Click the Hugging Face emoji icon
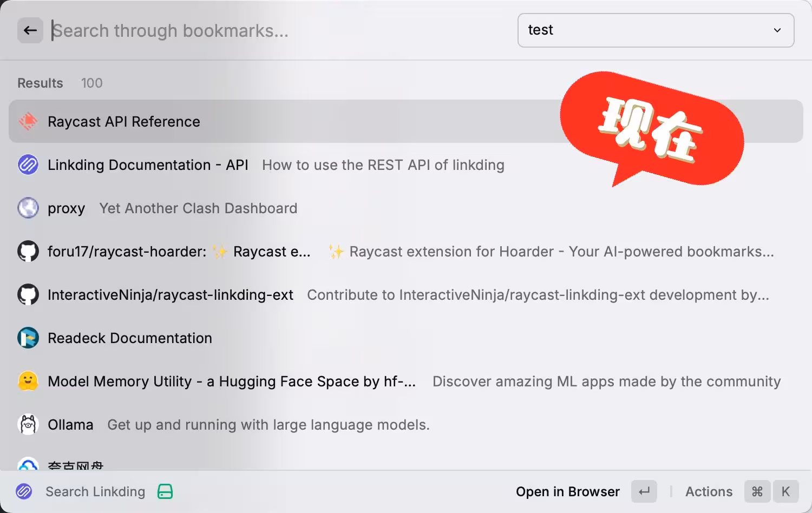Screen dimensions: 812x513 28,381
